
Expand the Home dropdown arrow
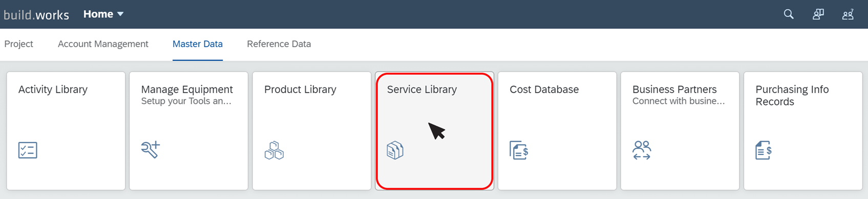point(120,14)
